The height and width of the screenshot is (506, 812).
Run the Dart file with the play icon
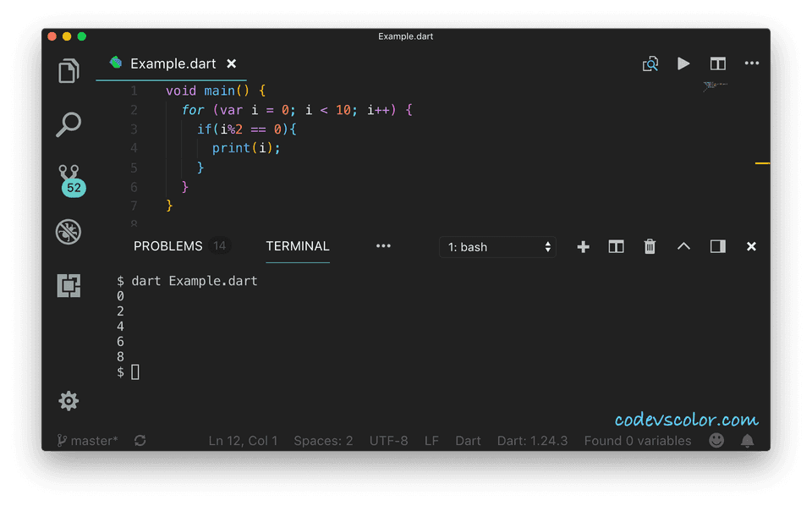(x=683, y=63)
